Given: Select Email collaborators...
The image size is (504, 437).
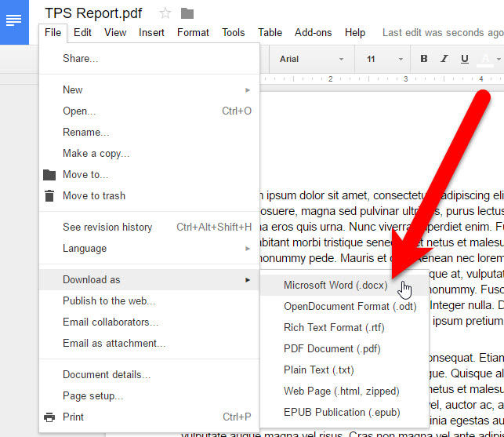Looking at the screenshot, I should click(x=149, y=322).
